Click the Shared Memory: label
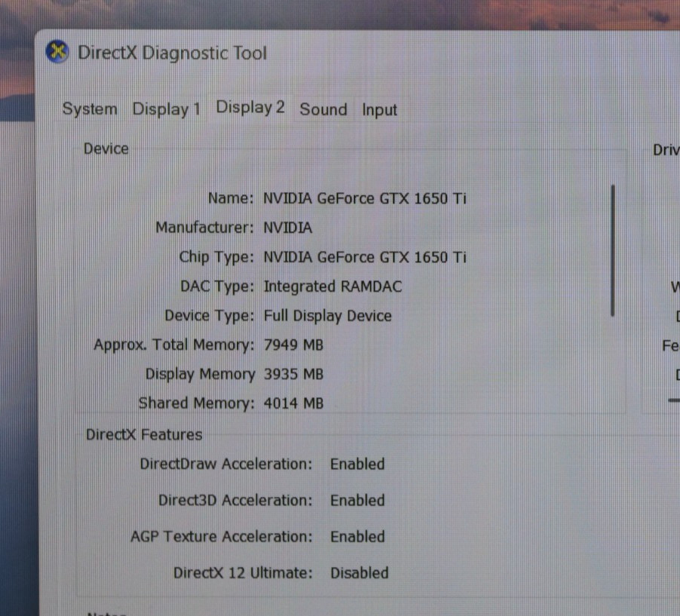680x616 pixels. coord(196,403)
